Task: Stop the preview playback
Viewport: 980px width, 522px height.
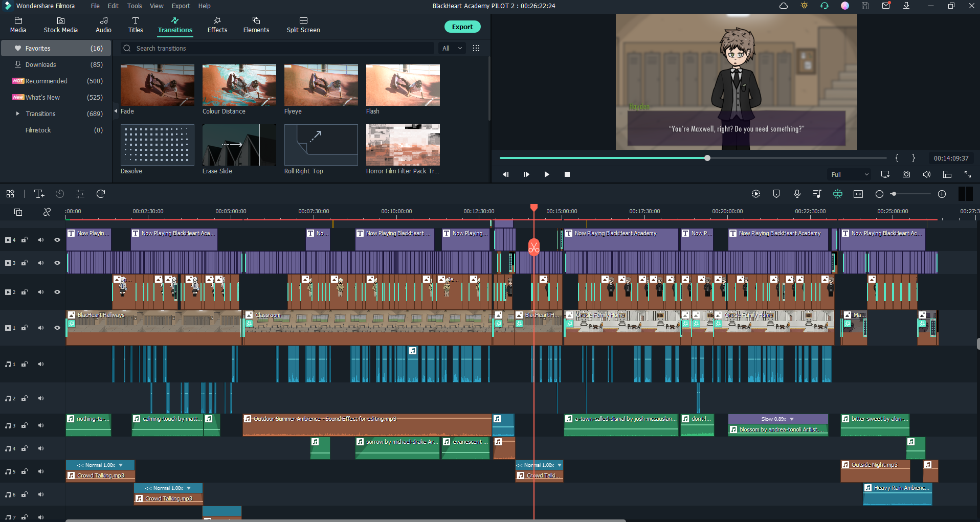Action: click(x=567, y=174)
